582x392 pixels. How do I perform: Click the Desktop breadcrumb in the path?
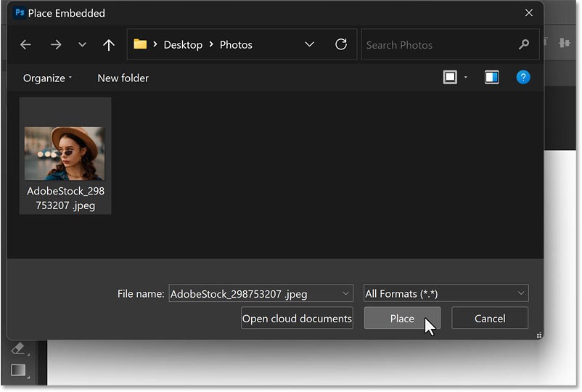[183, 45]
